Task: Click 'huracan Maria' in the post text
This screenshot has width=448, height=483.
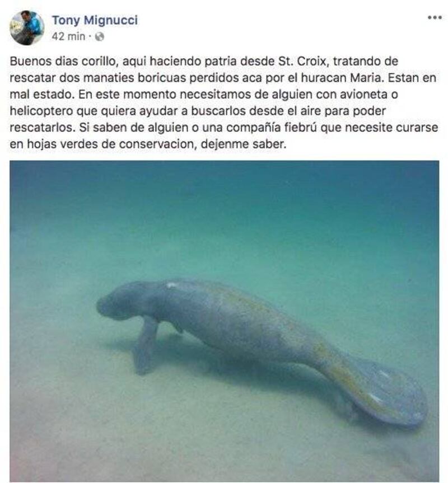Action: click(342, 78)
